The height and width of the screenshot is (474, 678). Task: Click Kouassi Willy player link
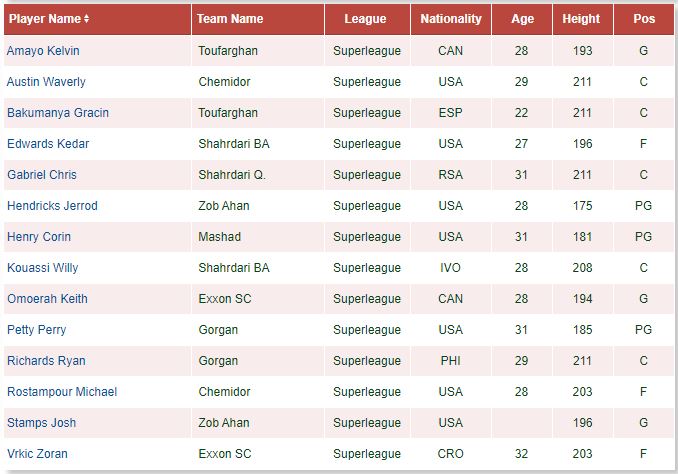pyautogui.click(x=43, y=268)
